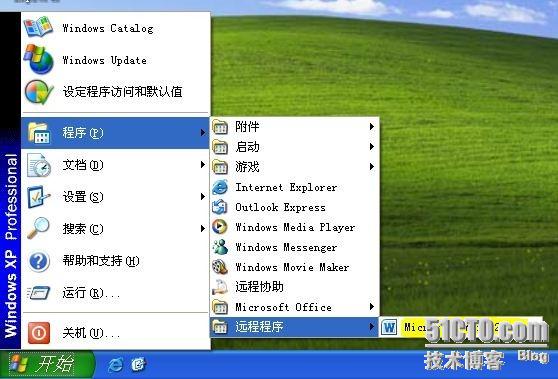Choose 文档(D) menu entry label
Image resolution: width=558 pixels, height=379 pixels.
coord(83,165)
